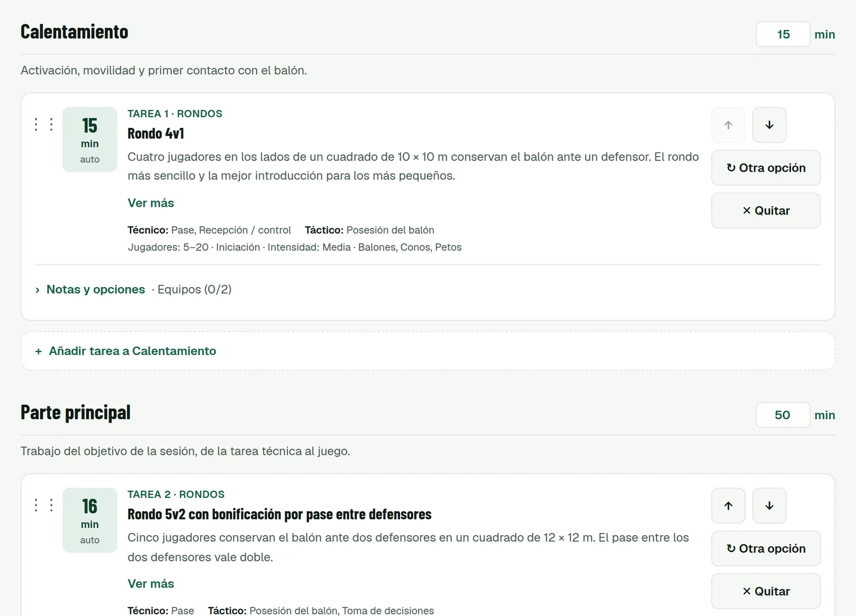Edit Parte principal minutes field

click(783, 415)
